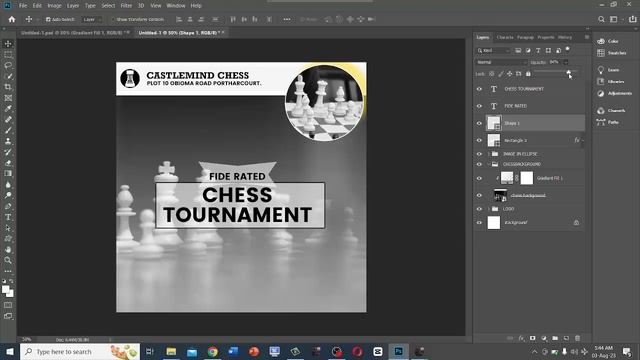The width and height of the screenshot is (640, 360).
Task: Toggle the Auto-Select checkbox
Action: pyautogui.click(x=48, y=19)
